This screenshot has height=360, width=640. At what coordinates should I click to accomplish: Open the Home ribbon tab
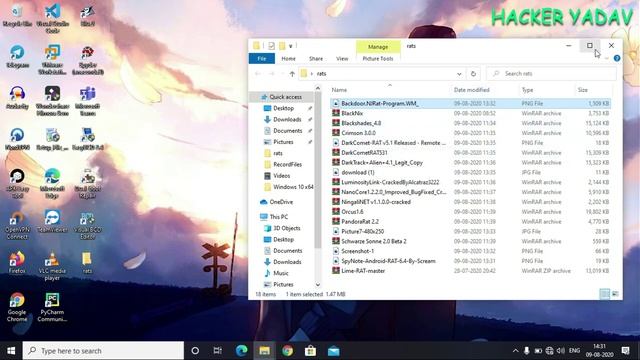tap(289, 58)
